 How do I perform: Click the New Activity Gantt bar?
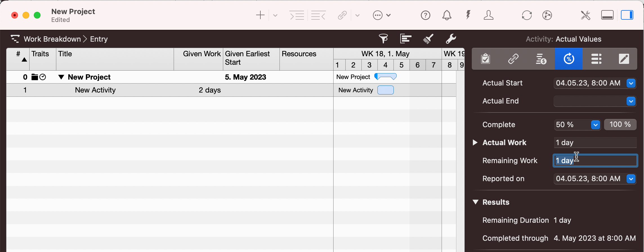[x=385, y=90]
